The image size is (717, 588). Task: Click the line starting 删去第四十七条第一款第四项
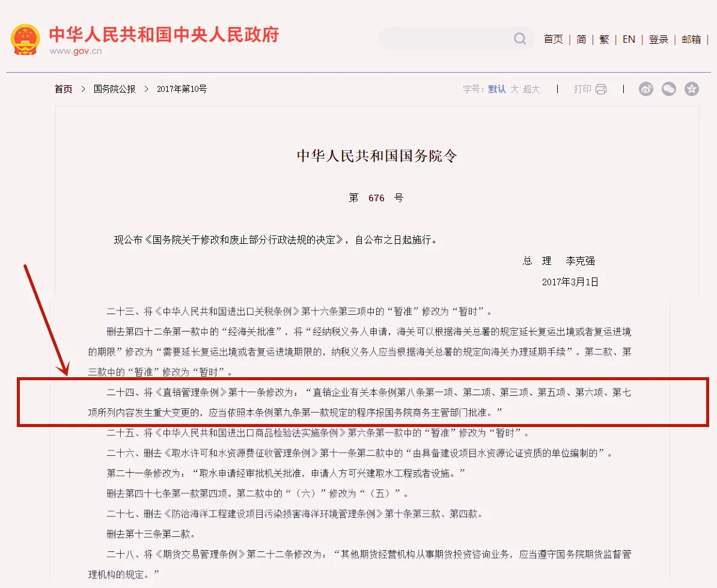pos(257,494)
